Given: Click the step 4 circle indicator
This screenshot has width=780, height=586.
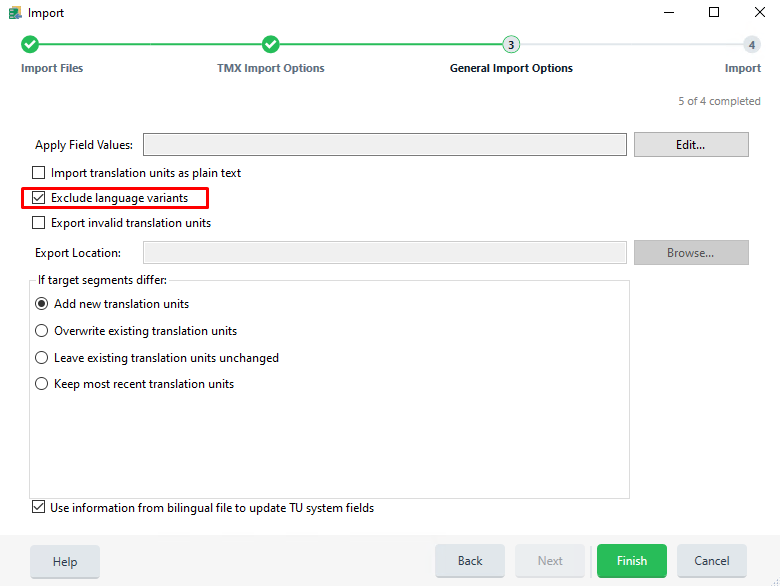Looking at the screenshot, I should [752, 45].
